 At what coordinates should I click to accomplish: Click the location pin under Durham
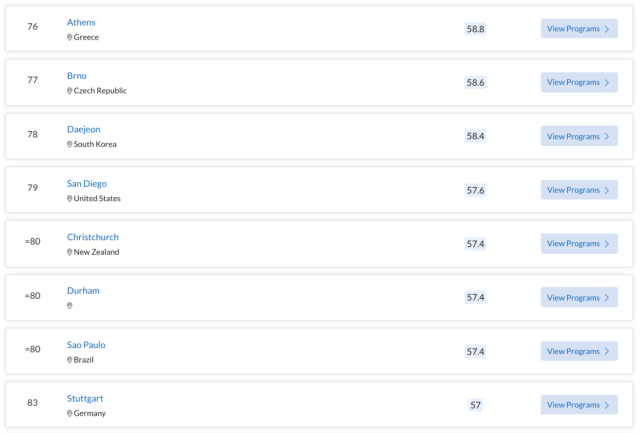(x=69, y=305)
